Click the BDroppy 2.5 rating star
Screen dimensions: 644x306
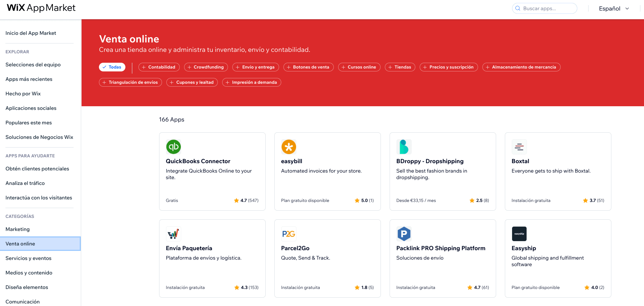(472, 200)
